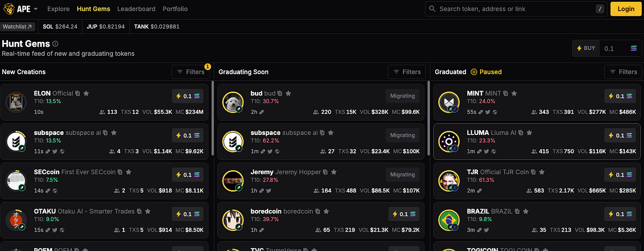Open website globe of SECcoin
The height and width of the screenshot is (251, 644).
point(55,190)
